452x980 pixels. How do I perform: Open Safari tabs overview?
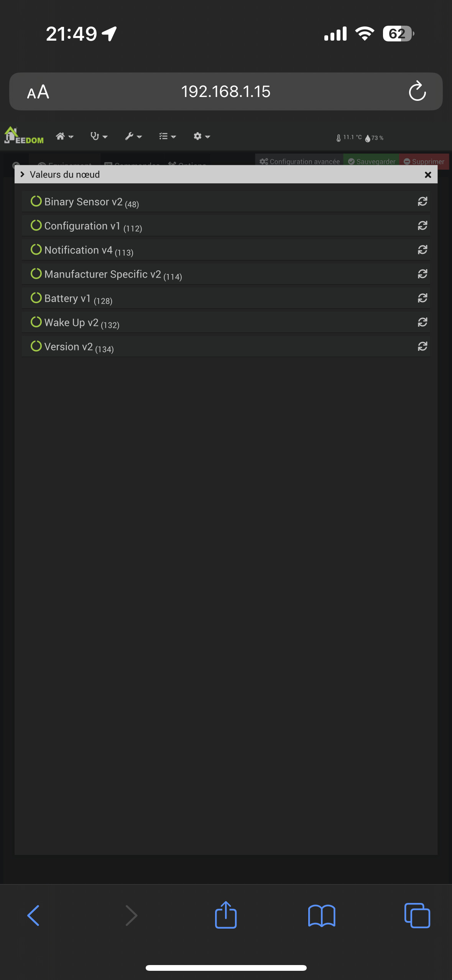pos(417,916)
